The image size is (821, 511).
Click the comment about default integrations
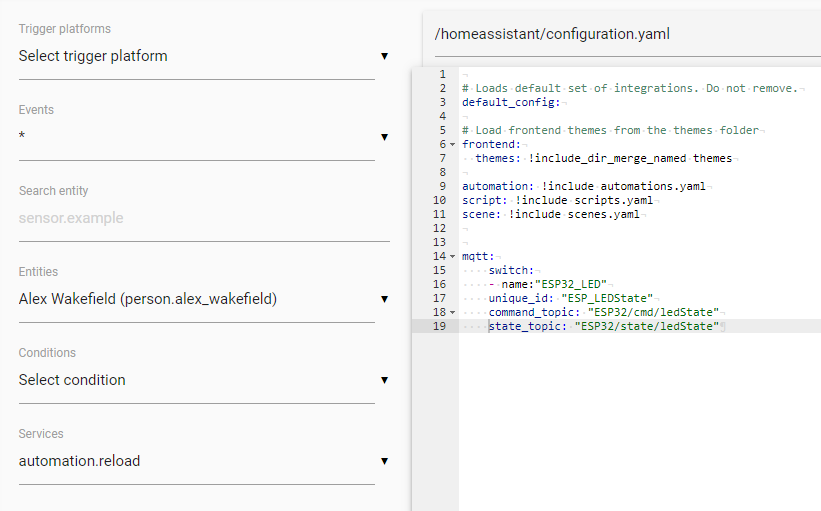(630, 88)
